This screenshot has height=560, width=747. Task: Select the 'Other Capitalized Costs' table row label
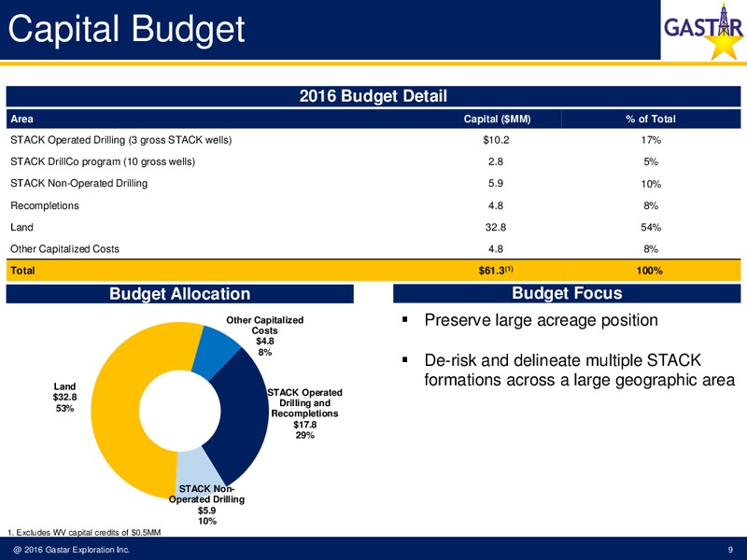[x=64, y=249]
